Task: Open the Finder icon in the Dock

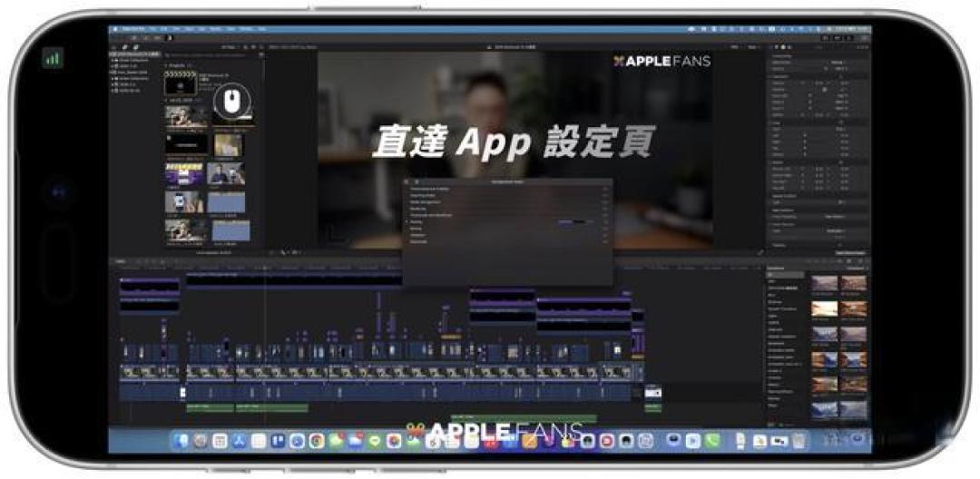Action: click(x=181, y=441)
